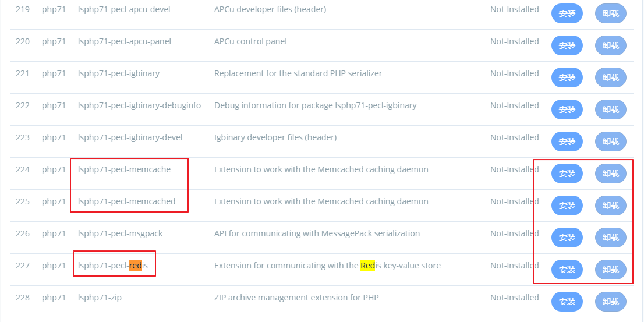Uninstall the lsphp71-pecl-memcache extension
Viewport: 644px width, 322px height.
611,174
